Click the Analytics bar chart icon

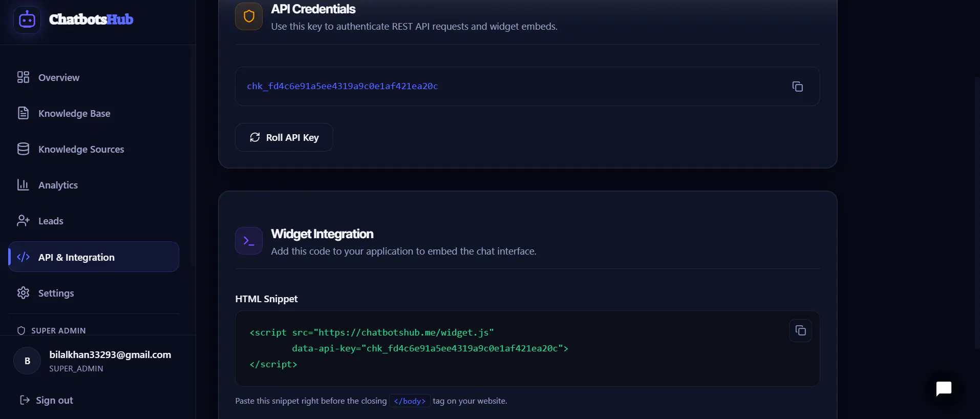tap(23, 185)
